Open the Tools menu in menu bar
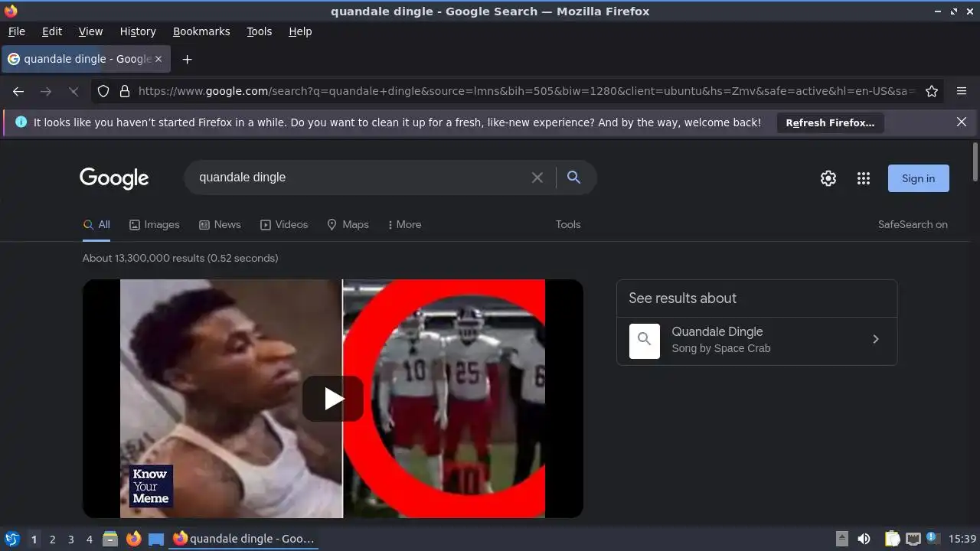Screen dimensions: 980x551 [x=259, y=31]
